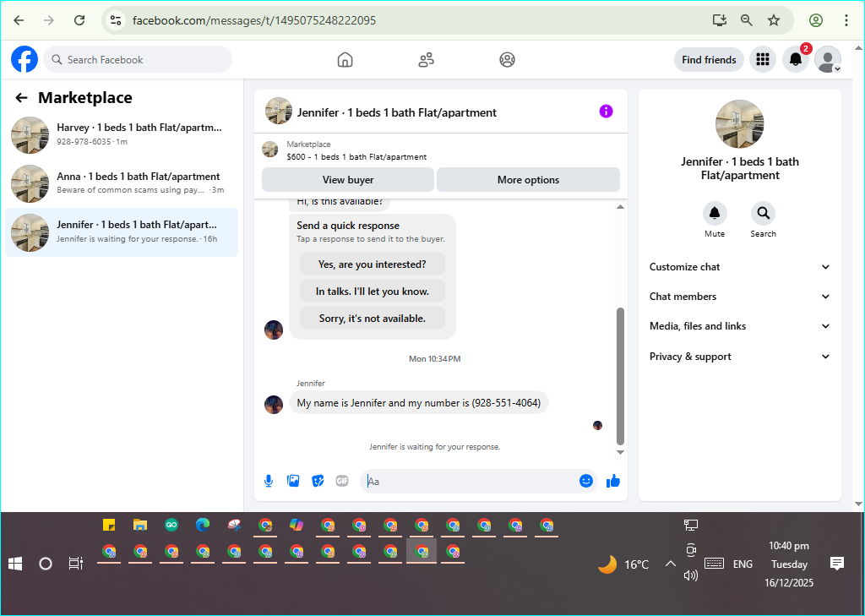Reload the page

coord(79,20)
